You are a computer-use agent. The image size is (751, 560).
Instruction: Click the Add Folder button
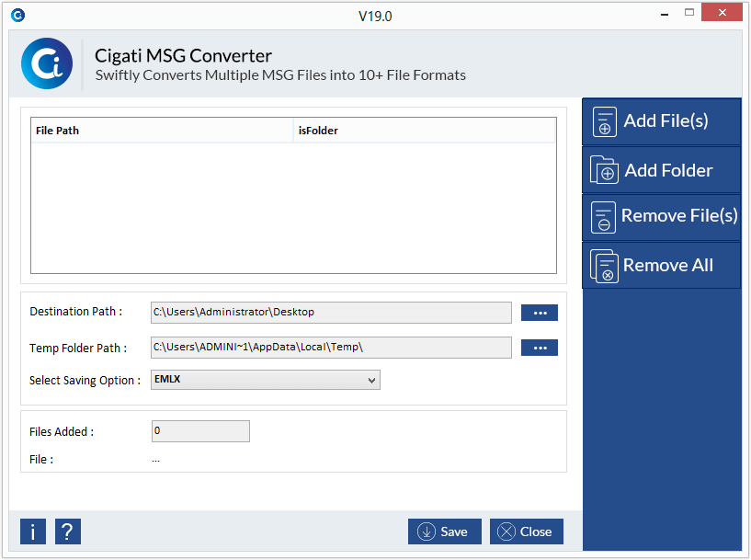[662, 170]
